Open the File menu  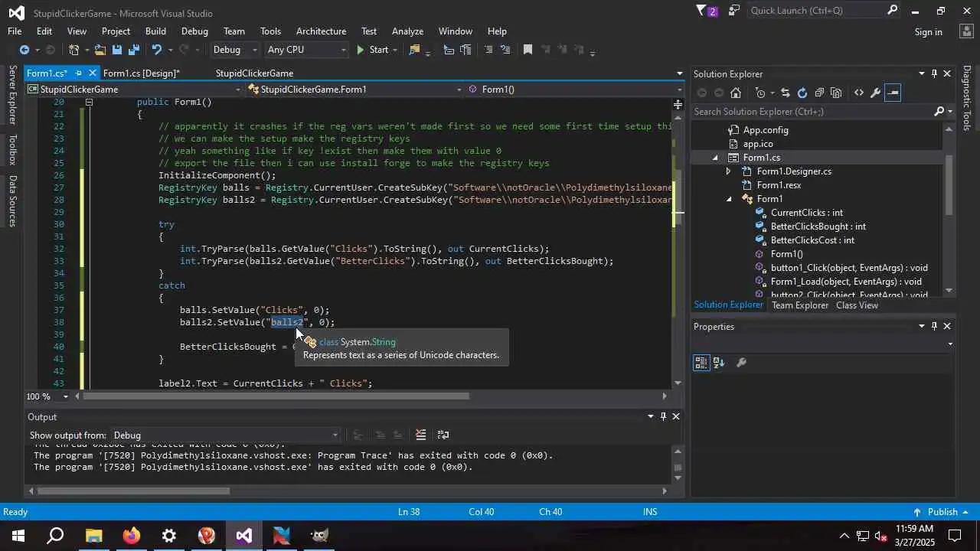point(15,31)
